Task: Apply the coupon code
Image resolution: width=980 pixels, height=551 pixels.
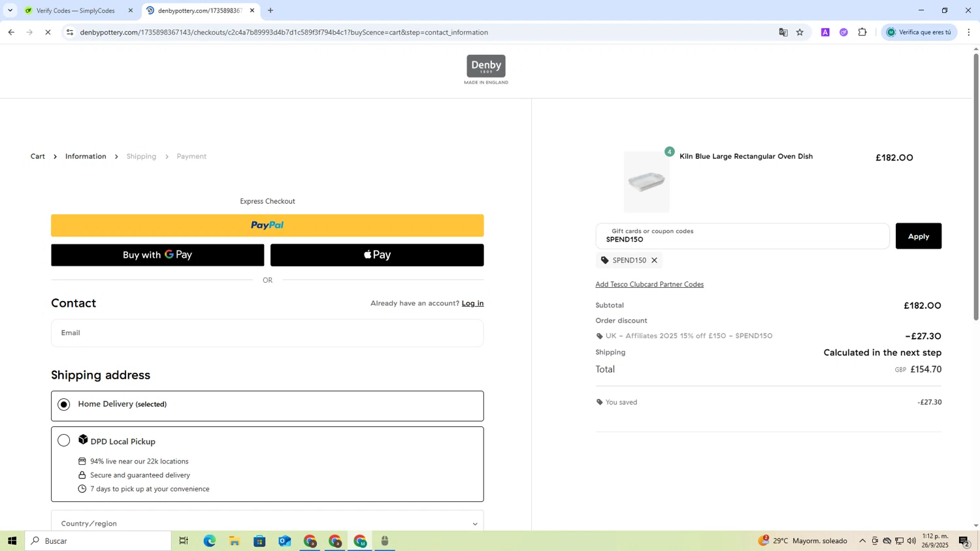Action: 919,236
